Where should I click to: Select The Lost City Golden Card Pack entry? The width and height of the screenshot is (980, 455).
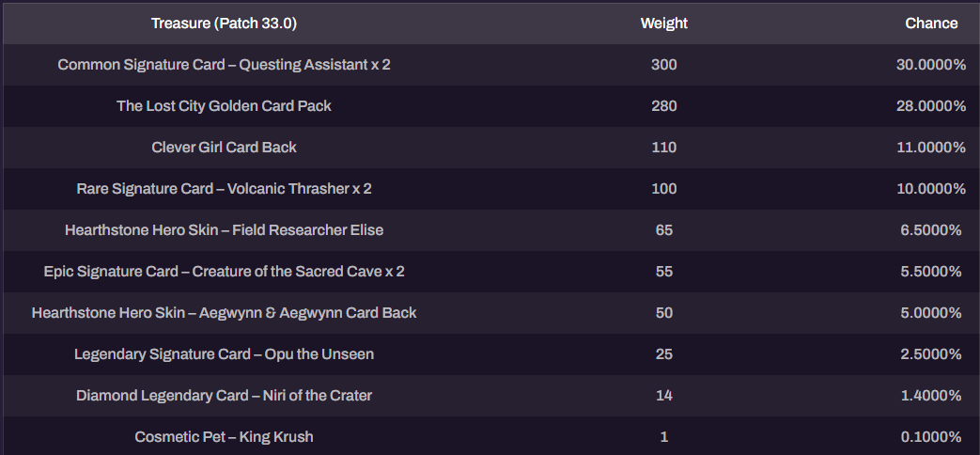click(224, 106)
